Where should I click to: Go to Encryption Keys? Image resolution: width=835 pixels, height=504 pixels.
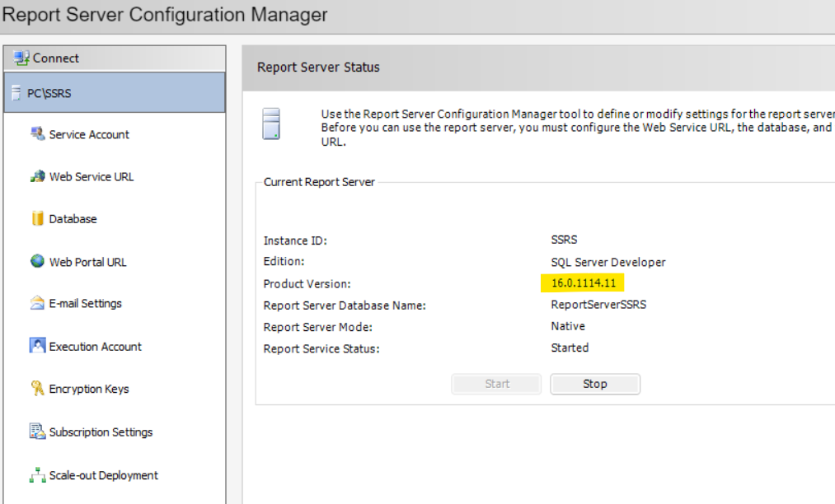point(89,389)
